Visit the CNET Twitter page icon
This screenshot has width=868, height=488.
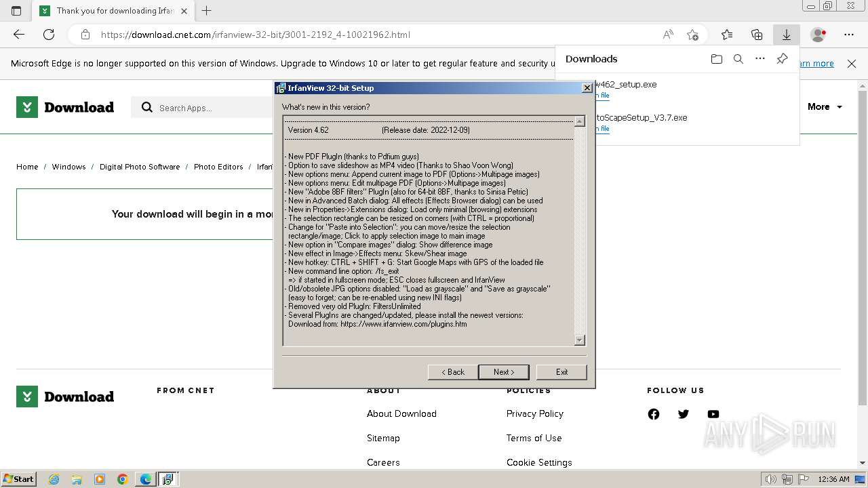coord(684,414)
